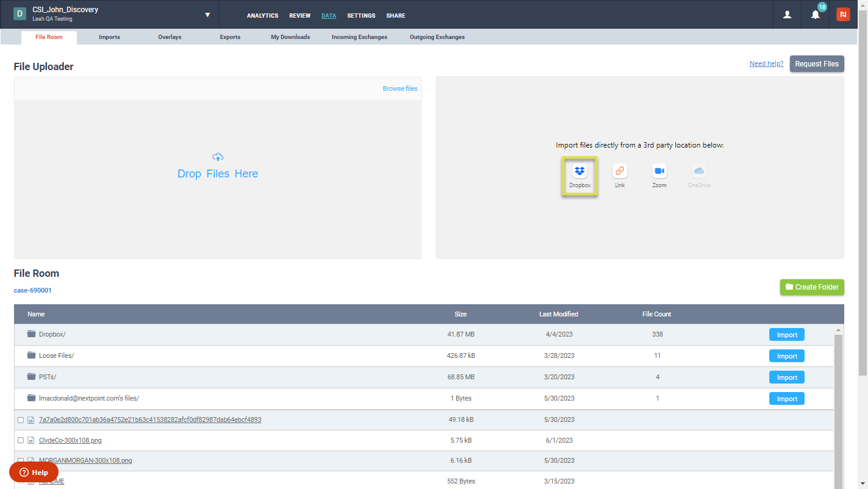Screen dimensions: 868x489
Task: Import the Dropbox/ folder
Action: pos(787,335)
